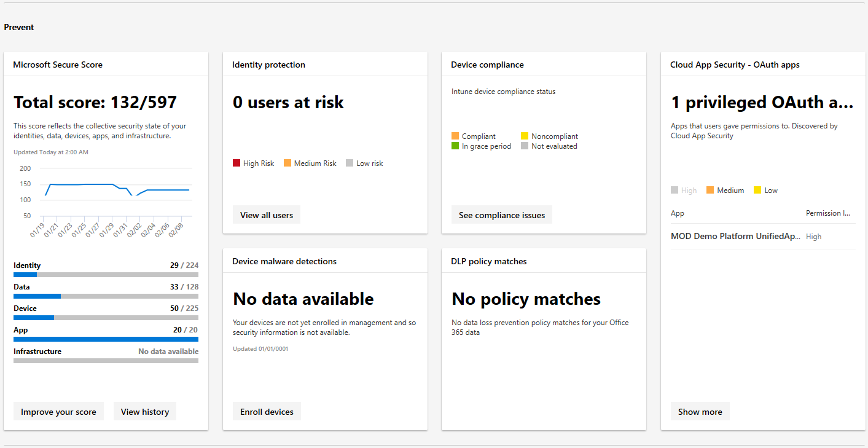Select the Low risk gray legend swatch
868x448 pixels.
(x=350, y=163)
